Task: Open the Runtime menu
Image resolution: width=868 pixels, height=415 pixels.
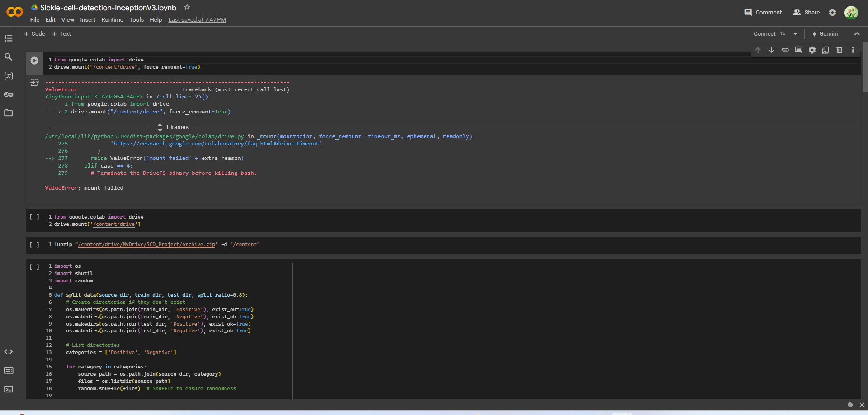Action: click(x=112, y=20)
